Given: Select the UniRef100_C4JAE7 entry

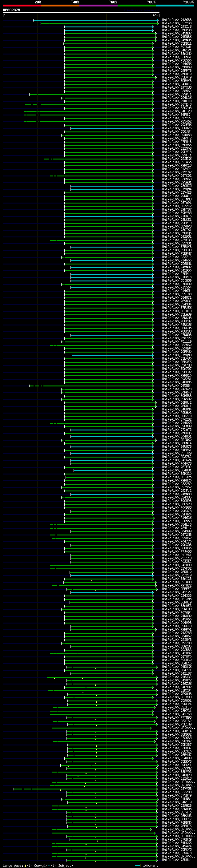Looking at the screenshot, I should [x=177, y=84].
